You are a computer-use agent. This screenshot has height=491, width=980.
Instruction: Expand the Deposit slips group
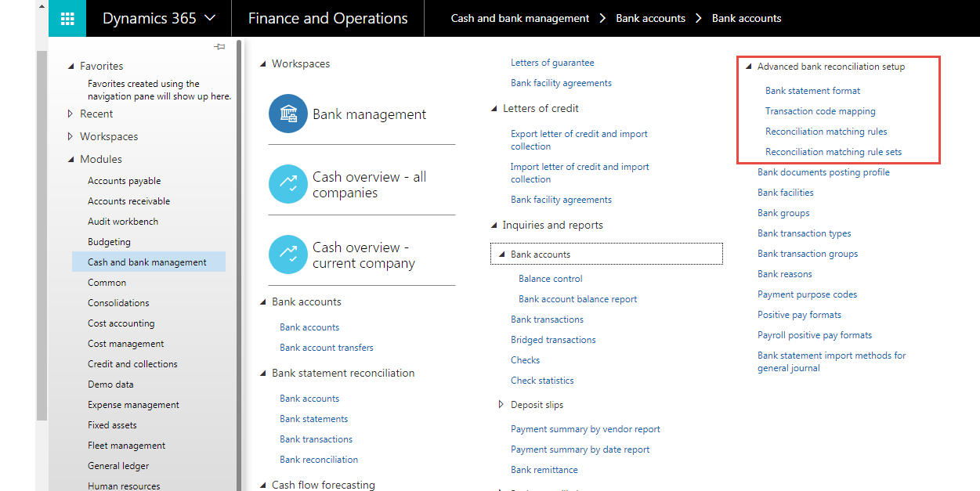pos(501,405)
